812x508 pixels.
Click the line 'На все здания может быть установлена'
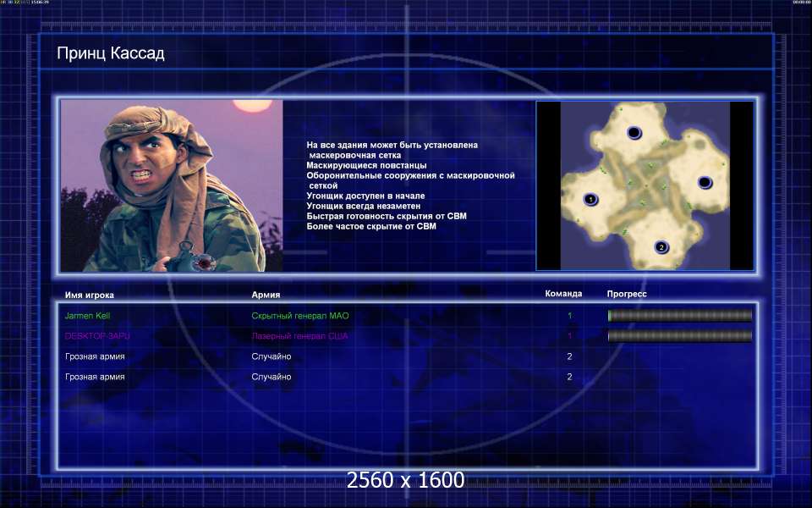[392, 145]
